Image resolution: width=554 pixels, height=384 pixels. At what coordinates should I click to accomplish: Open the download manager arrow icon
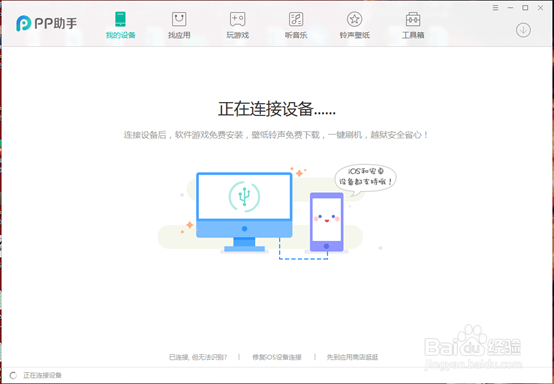point(523,30)
